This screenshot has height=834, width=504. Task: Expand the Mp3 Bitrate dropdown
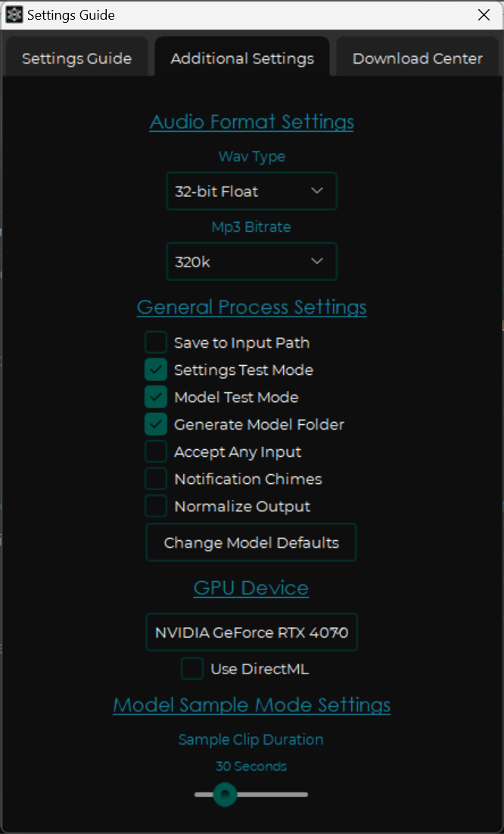pyautogui.click(x=251, y=261)
